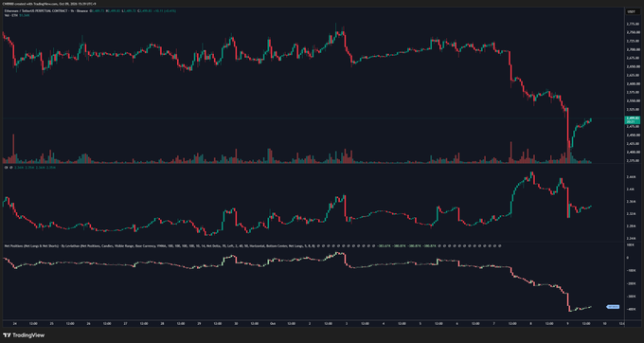644x343 pixels.
Task: Click the Oct label on time axis
Action: pos(273,324)
